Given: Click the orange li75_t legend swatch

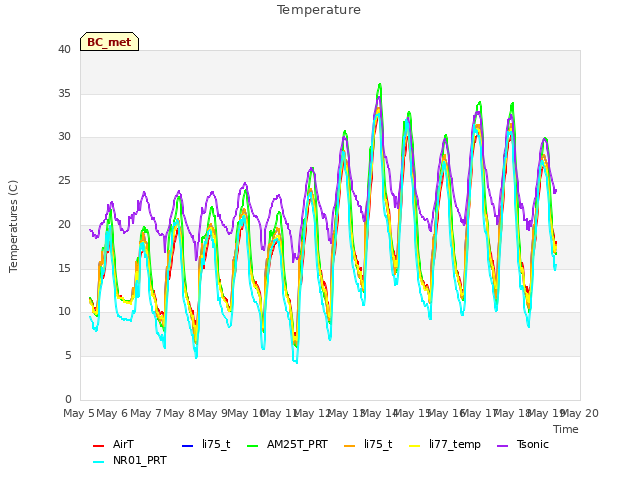Looking at the screenshot, I should [x=350, y=446].
